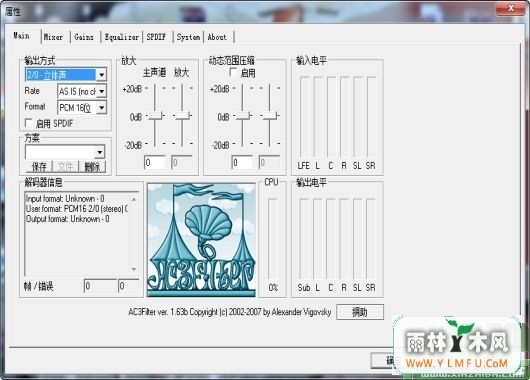Viewport: 530px width, 380px height.
Task: Click the AC3Filter logo image
Action: (x=201, y=240)
